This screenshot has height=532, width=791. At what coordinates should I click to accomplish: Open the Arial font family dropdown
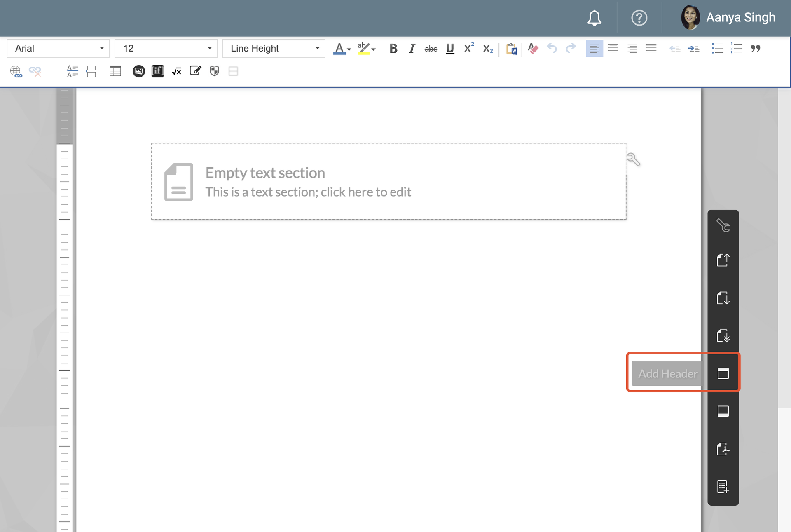point(58,48)
